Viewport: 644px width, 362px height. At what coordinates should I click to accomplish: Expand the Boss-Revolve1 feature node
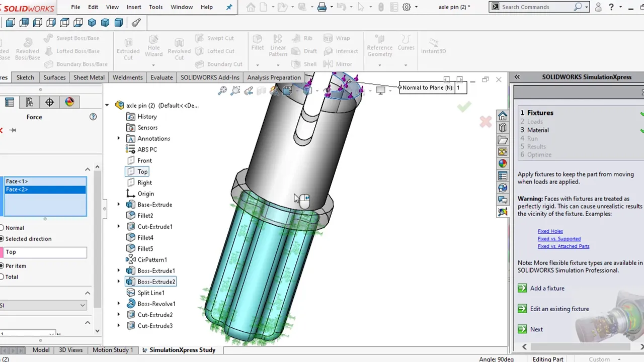click(119, 304)
